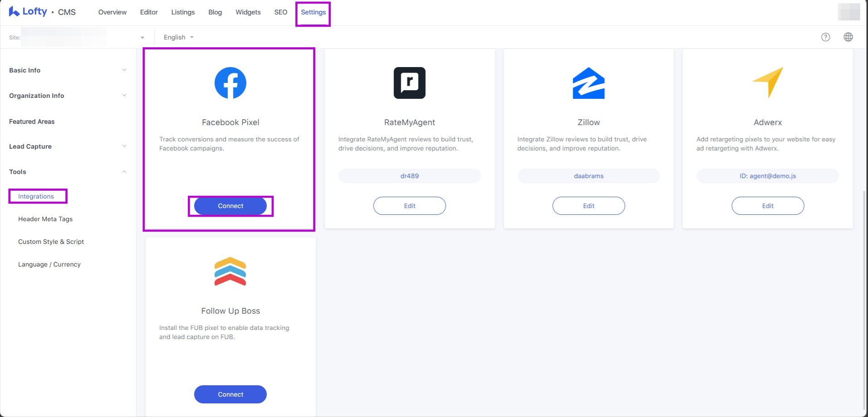Click the Zillow logo icon
The image size is (868, 417).
588,83
